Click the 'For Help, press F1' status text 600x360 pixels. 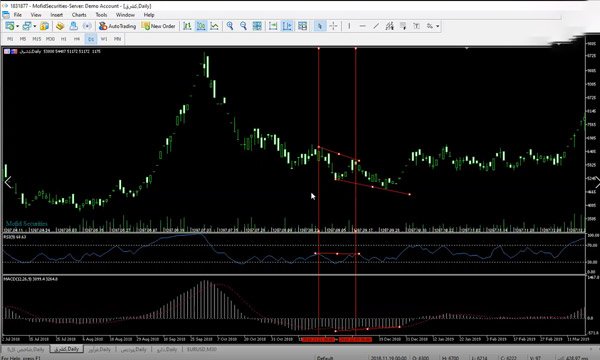pos(21,358)
